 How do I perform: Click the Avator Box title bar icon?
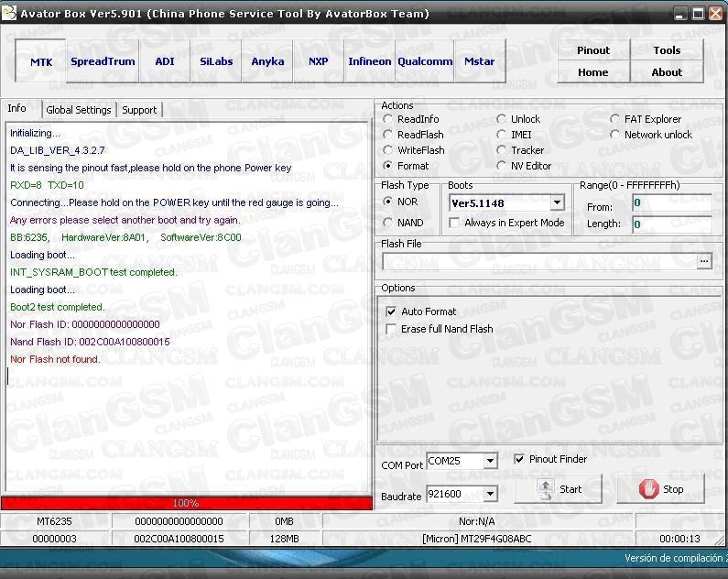(x=9, y=13)
